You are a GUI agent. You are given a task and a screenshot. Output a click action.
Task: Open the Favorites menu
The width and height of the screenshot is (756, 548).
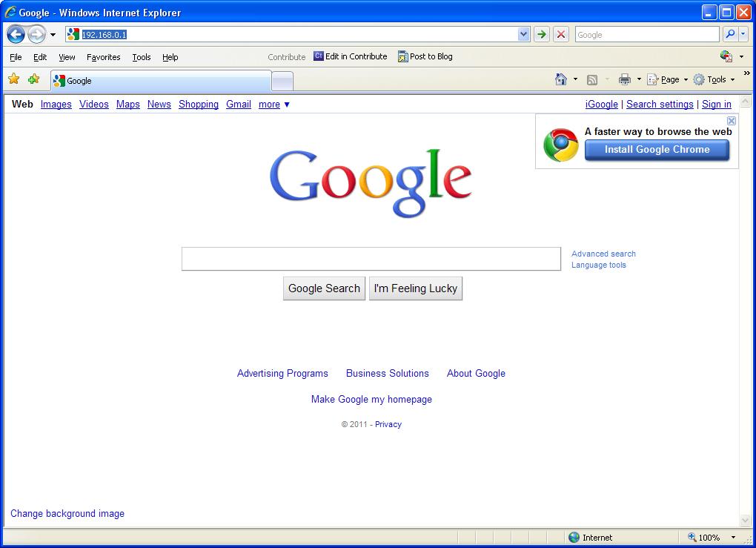pyautogui.click(x=104, y=57)
